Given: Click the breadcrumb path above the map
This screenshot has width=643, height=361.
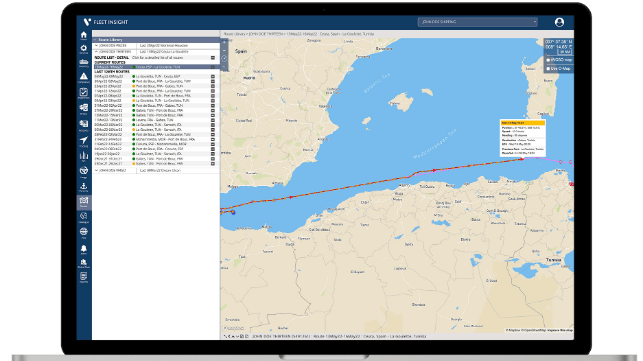Looking at the screenshot, I should pyautogui.click(x=298, y=34).
